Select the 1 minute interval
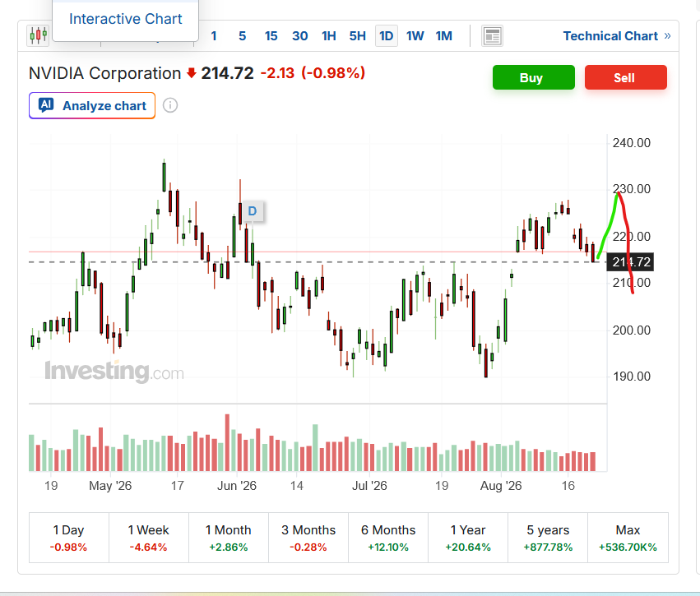Screen dimensions: 700x596 (214, 35)
